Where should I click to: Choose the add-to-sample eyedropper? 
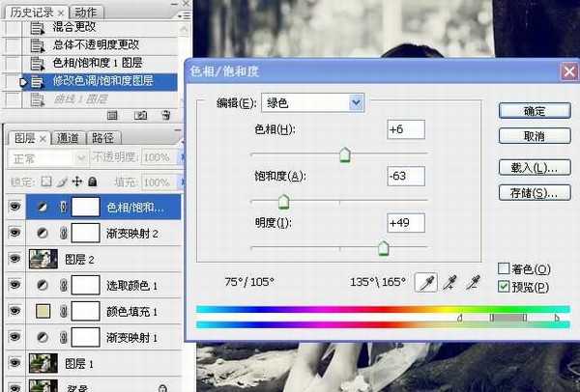point(449,282)
